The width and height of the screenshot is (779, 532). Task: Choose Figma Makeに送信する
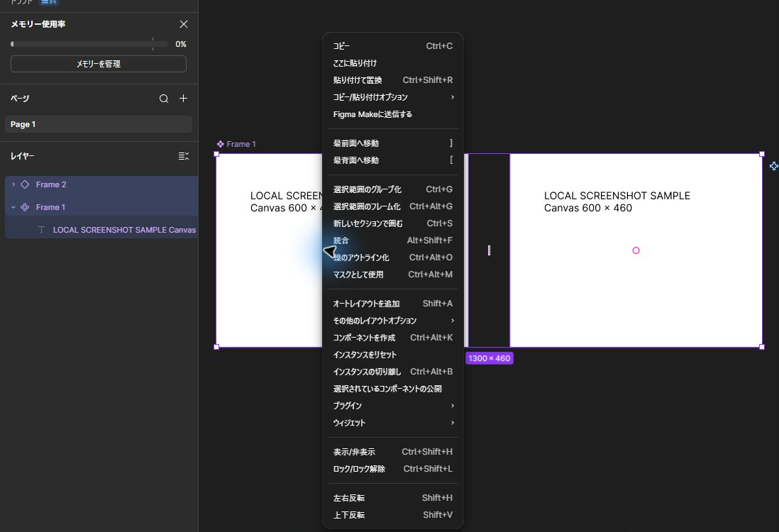point(393,114)
